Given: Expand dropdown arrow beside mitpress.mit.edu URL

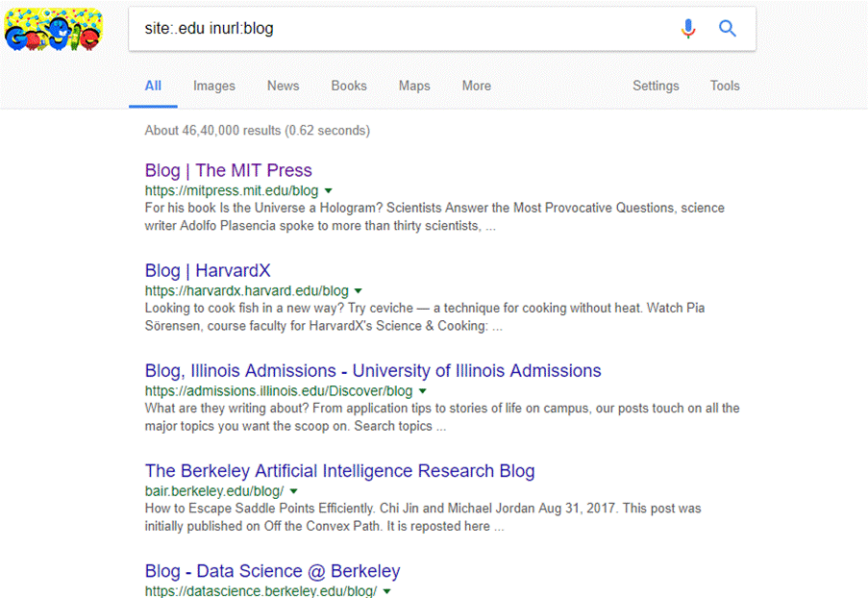Looking at the screenshot, I should [329, 190].
